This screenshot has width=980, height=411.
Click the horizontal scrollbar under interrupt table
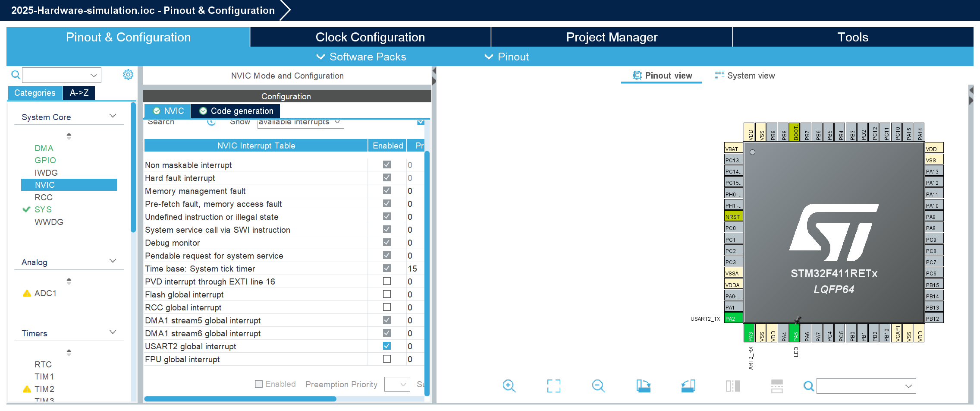point(240,399)
